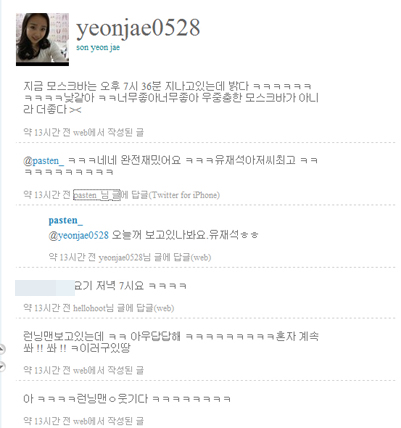Image resolution: width=401 pixels, height=428 pixels.
Task: Follow the outlined 'pasten_님 글' reply link
Action: click(97, 195)
